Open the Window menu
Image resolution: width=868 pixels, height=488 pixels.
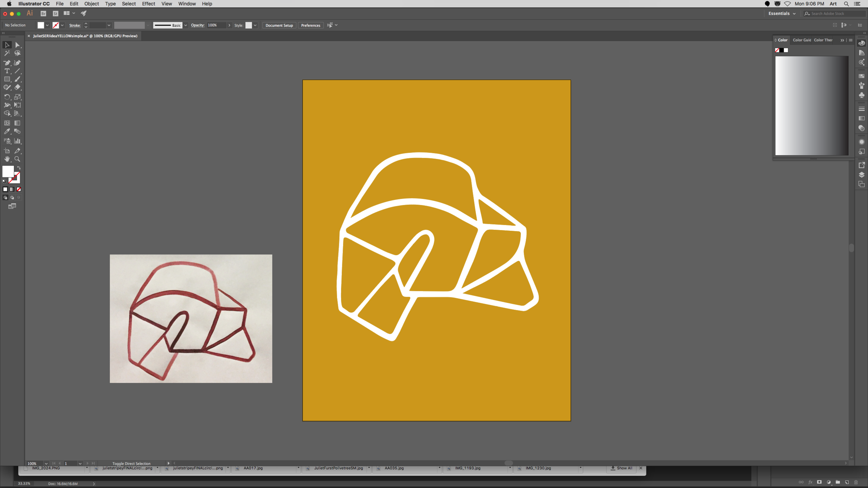click(187, 4)
